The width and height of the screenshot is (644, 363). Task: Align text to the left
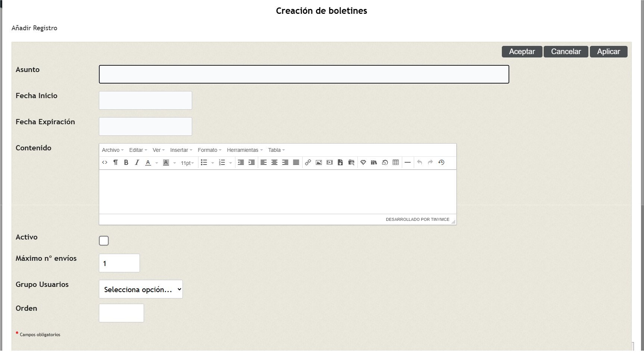pyautogui.click(x=263, y=162)
